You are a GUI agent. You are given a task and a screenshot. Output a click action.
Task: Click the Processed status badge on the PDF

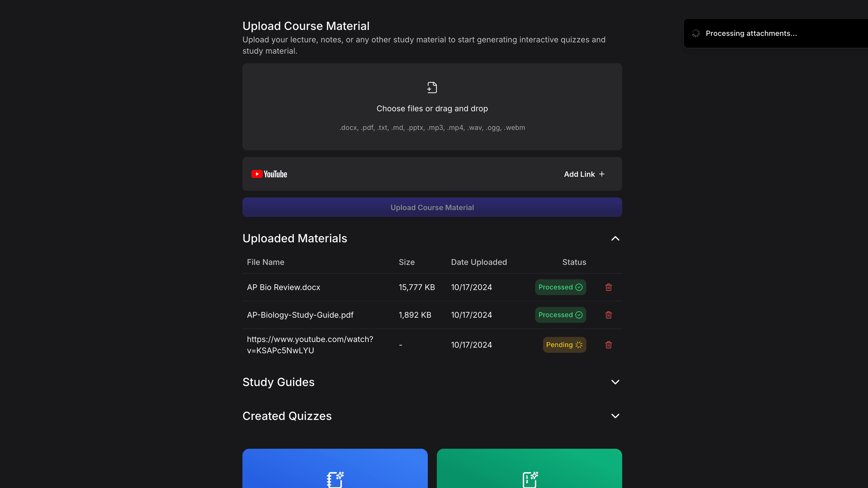click(560, 315)
